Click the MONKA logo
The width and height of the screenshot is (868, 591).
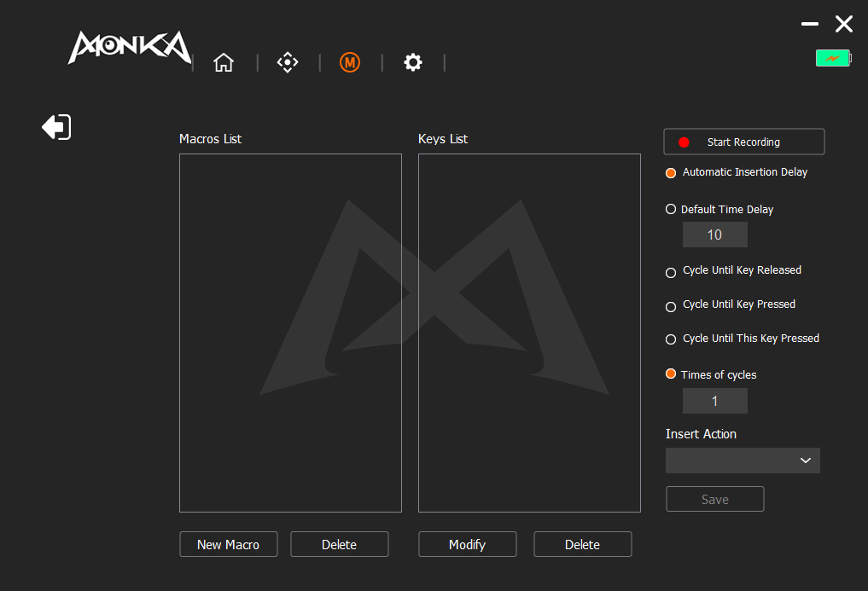click(129, 49)
